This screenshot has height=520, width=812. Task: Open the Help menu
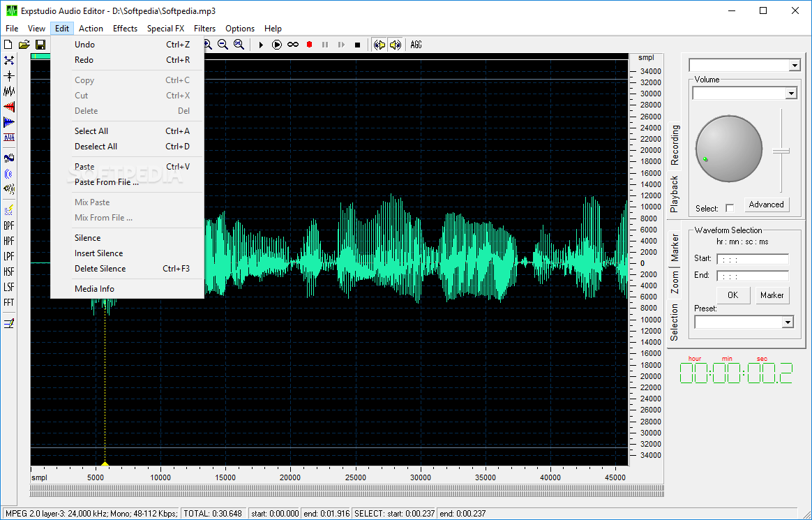click(273, 29)
